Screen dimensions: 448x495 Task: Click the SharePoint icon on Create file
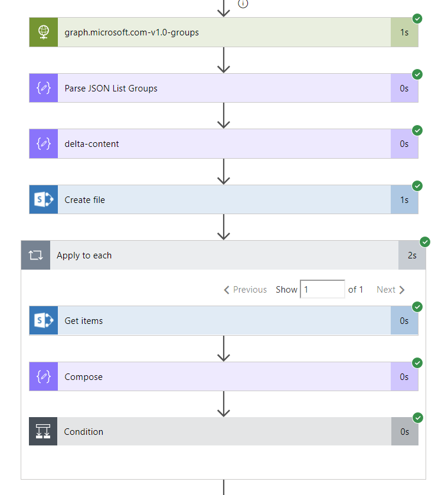coord(44,200)
